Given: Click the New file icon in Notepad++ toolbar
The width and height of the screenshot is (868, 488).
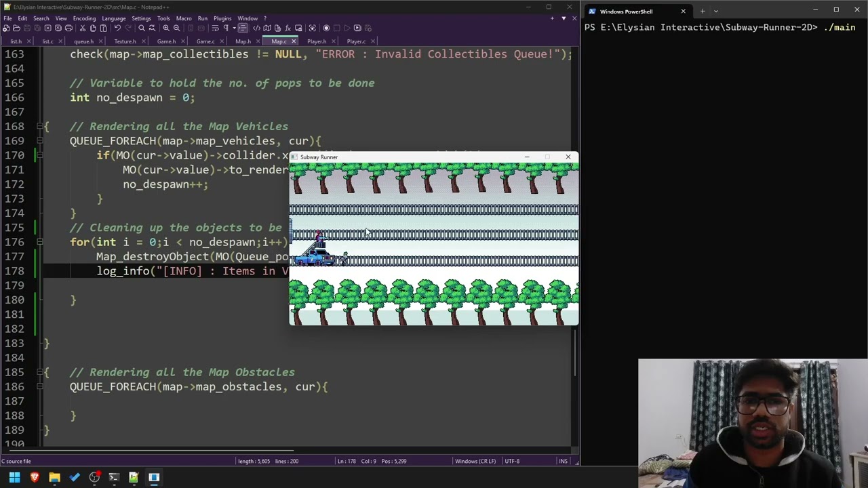Looking at the screenshot, I should [x=6, y=28].
